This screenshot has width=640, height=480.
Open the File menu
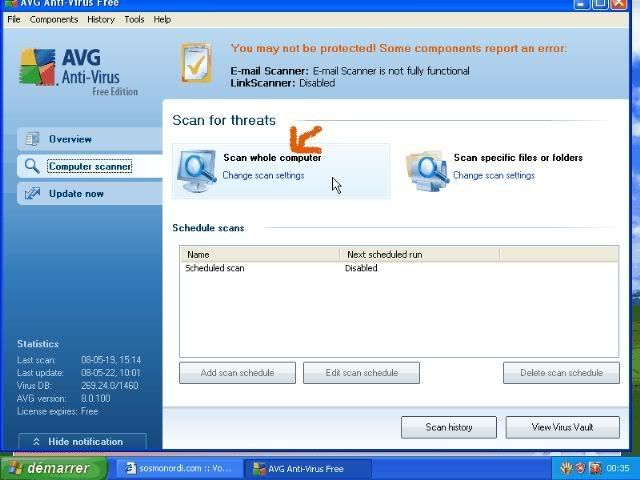coord(13,20)
